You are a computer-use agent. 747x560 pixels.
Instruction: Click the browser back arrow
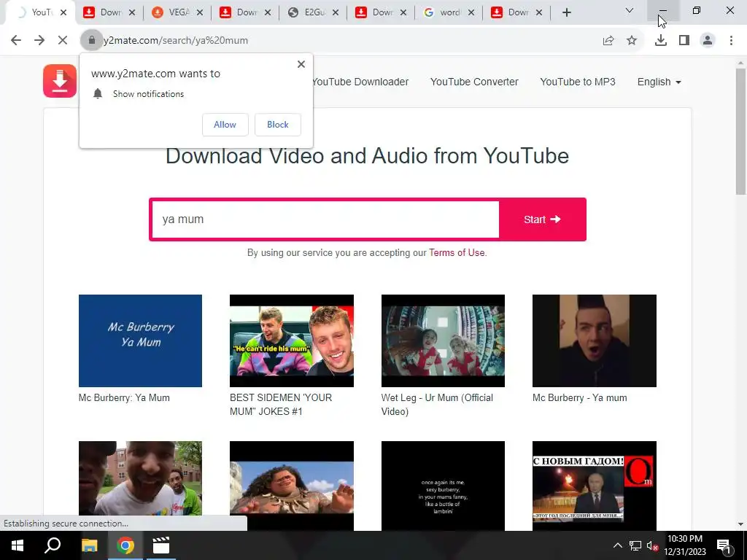16,41
